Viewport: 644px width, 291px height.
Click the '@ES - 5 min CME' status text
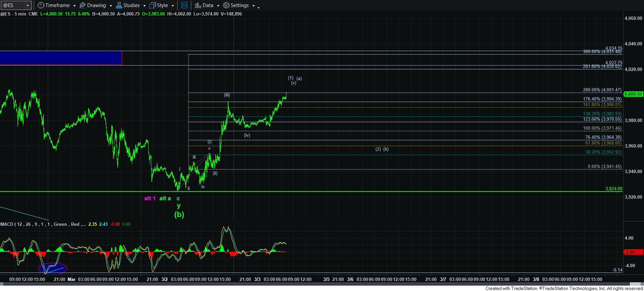pos(19,14)
